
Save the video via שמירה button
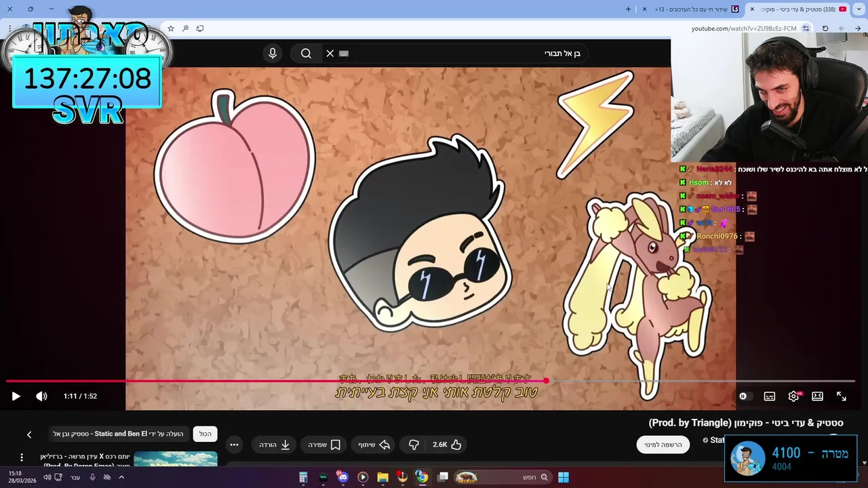(324, 445)
